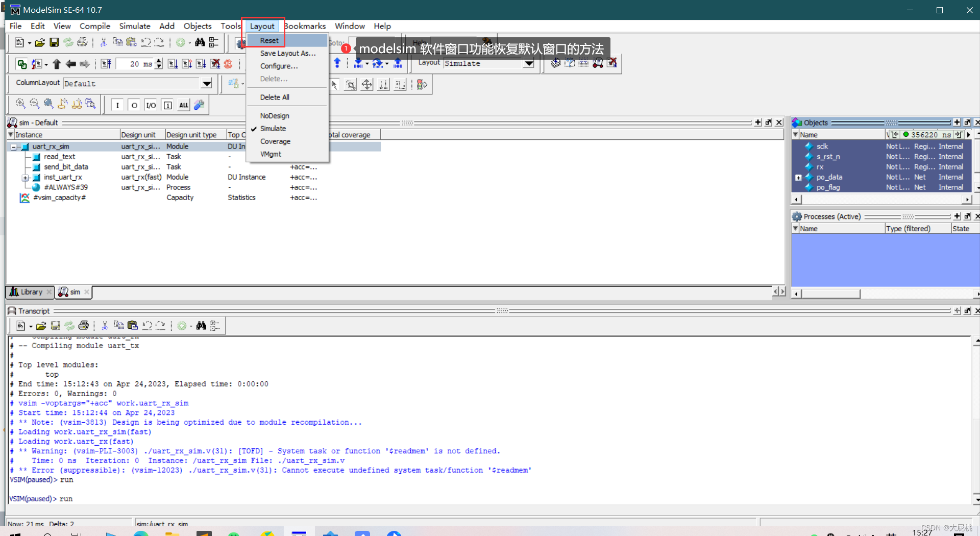Screen dimensions: 980x536
Task: Undo via main toolbar curved arrow
Action: pos(145,42)
